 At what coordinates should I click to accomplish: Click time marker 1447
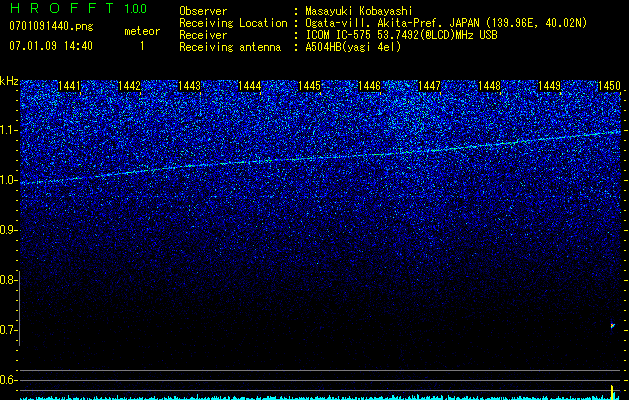[430, 86]
